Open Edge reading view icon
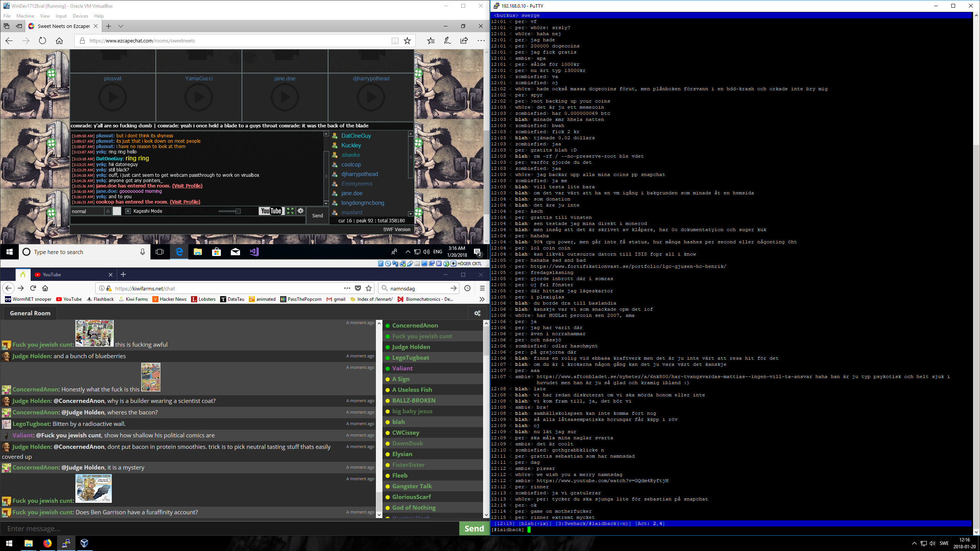 click(395, 41)
